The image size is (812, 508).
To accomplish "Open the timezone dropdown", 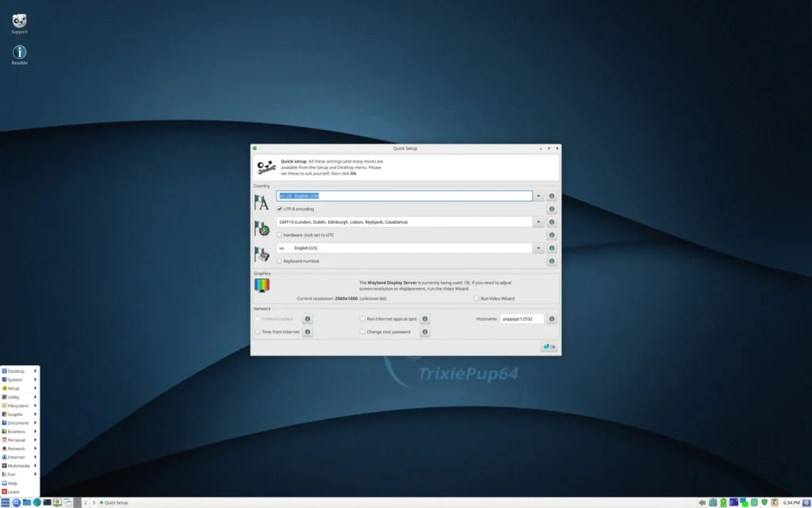I will pos(538,221).
